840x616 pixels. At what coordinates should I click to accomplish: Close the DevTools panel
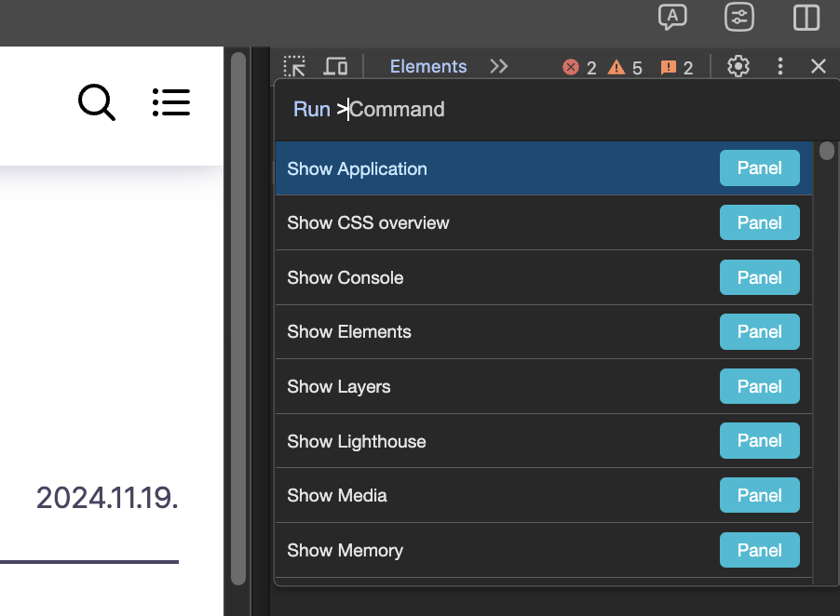click(x=818, y=66)
